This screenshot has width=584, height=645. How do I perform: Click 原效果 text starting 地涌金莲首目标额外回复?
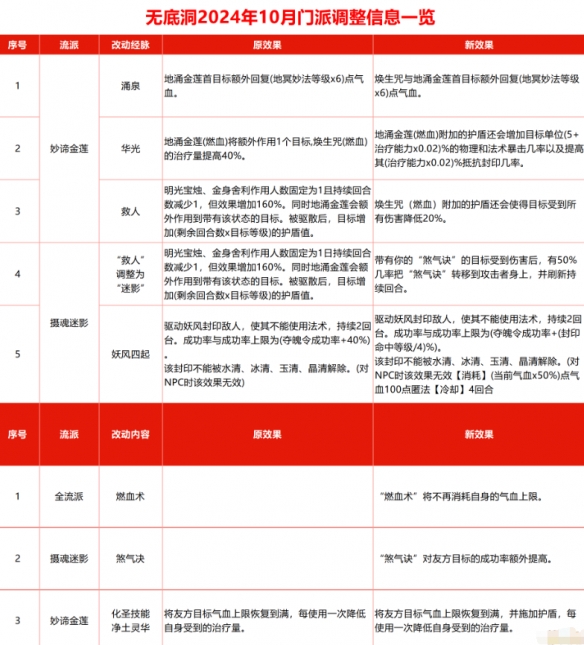pyautogui.click(x=264, y=86)
